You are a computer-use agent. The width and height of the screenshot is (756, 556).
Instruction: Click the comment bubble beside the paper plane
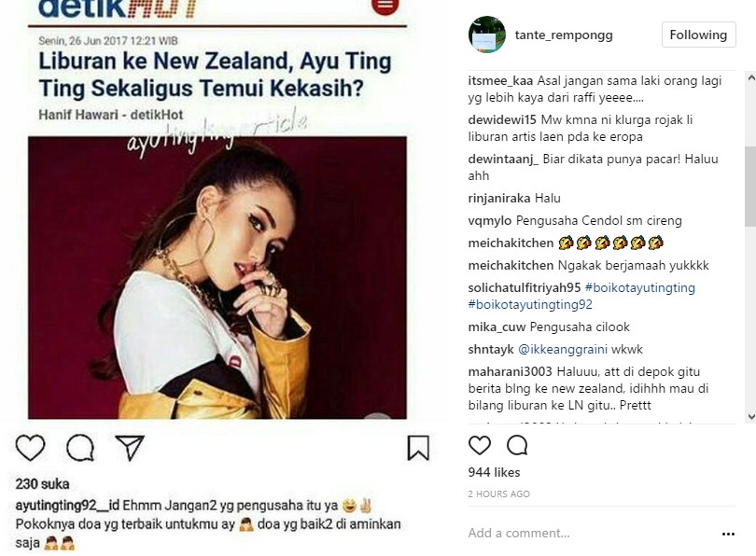click(80, 448)
